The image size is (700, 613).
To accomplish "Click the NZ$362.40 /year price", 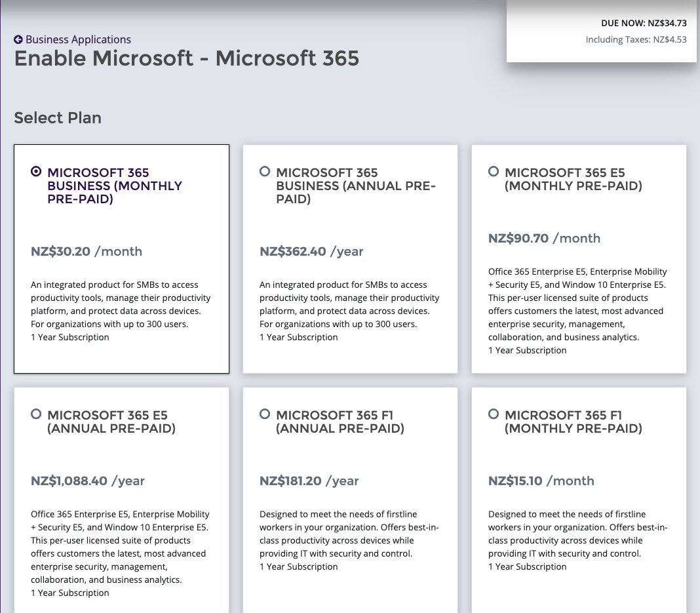I will [311, 252].
